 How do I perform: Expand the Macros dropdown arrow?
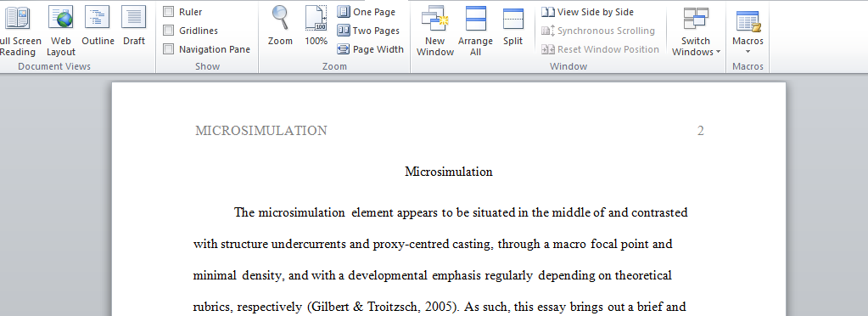(x=748, y=52)
